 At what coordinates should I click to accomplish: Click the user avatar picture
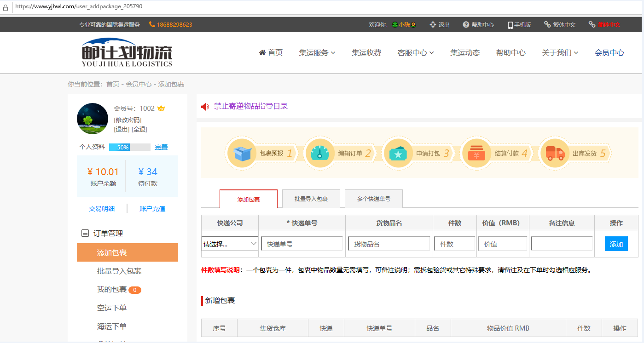click(x=93, y=119)
